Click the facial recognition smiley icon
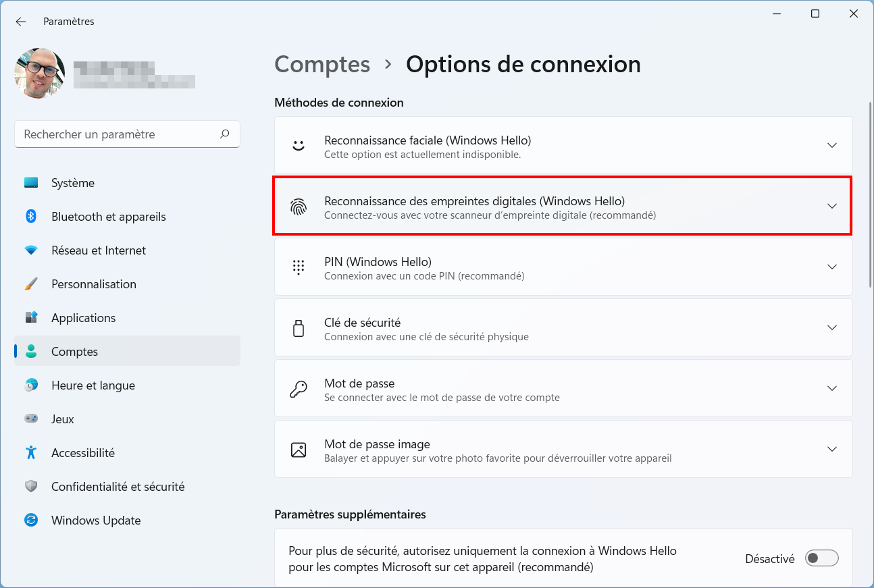 (x=299, y=145)
